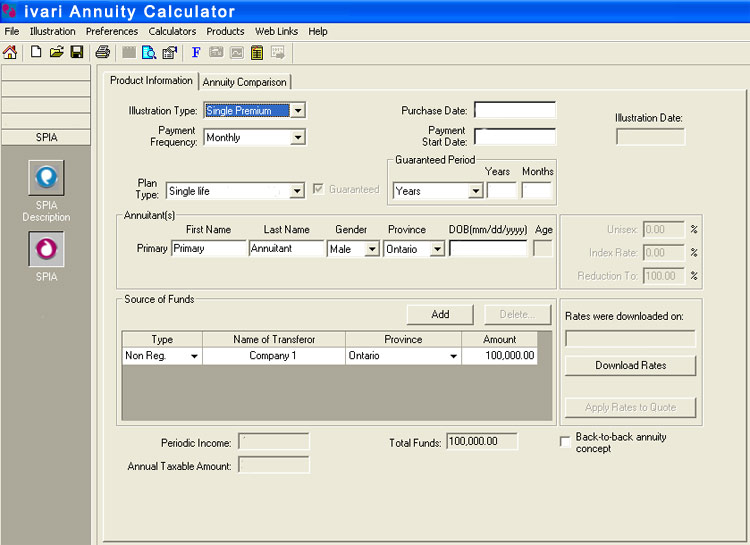This screenshot has width=750, height=545.
Task: Click the Company 1 transferor cell
Action: (x=274, y=356)
